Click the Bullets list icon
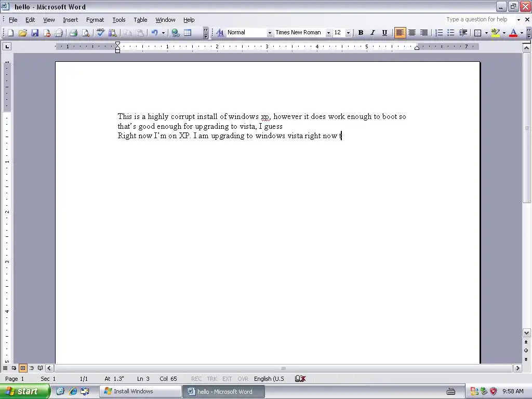 [450, 33]
